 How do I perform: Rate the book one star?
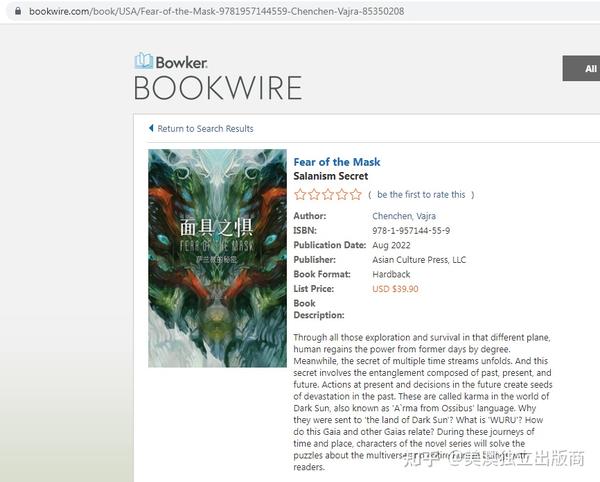300,194
